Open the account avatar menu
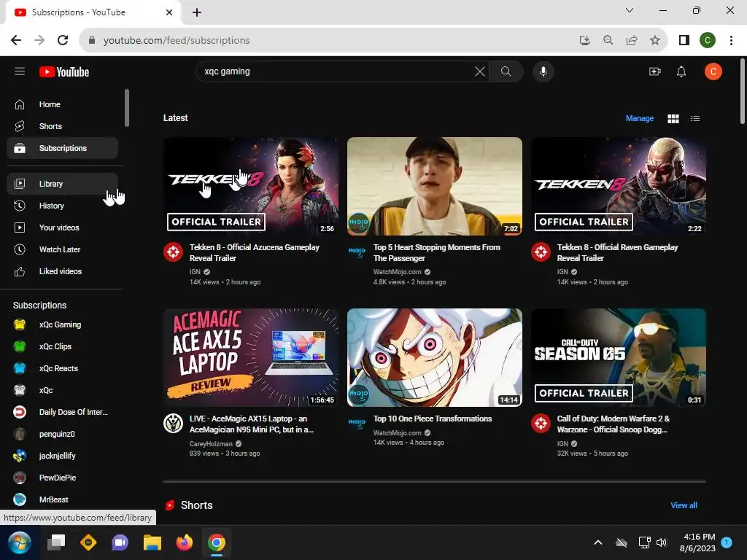 point(713,71)
